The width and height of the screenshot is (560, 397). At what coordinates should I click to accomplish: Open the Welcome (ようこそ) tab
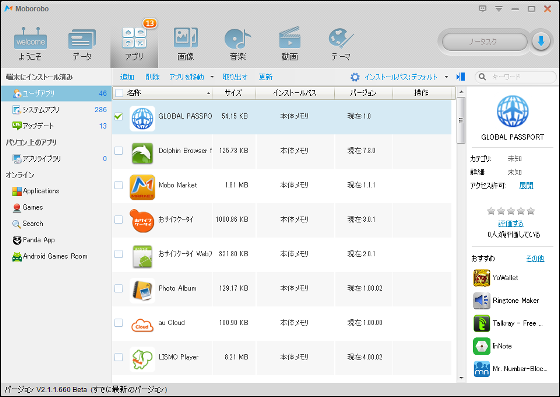point(30,44)
